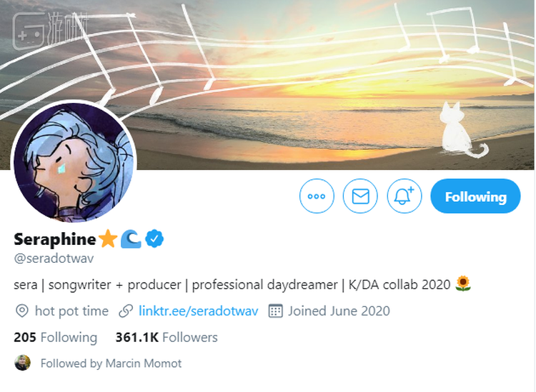Click the chain link icon
The image size is (536, 392).
(126, 311)
